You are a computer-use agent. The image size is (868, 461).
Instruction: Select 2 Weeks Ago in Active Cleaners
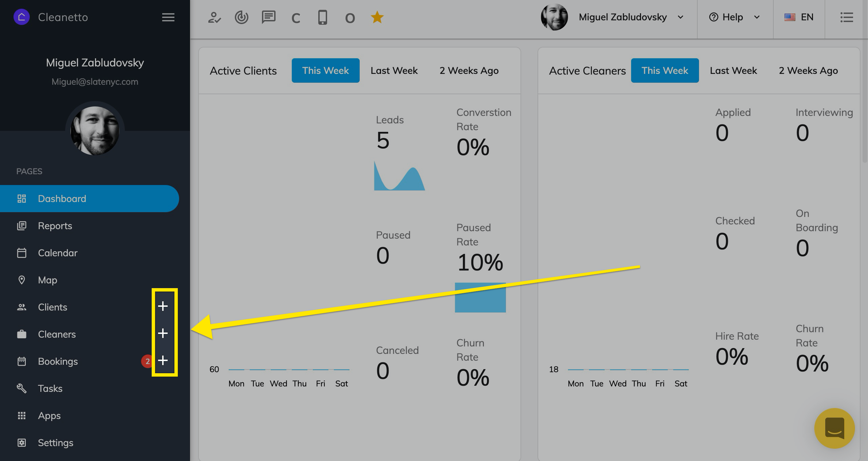tap(808, 71)
